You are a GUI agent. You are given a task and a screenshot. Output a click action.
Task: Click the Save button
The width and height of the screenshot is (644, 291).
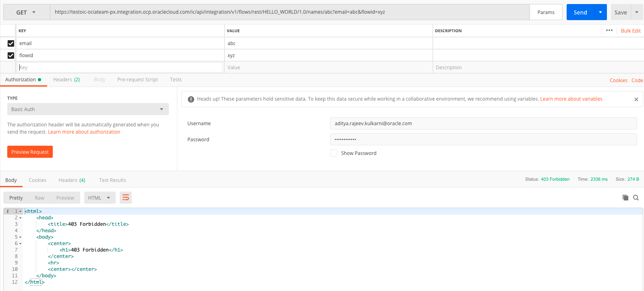(x=621, y=12)
